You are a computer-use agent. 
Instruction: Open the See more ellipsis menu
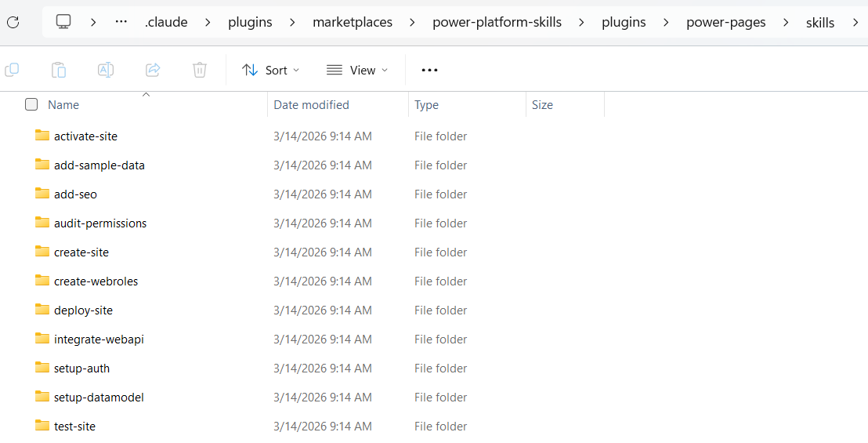429,70
